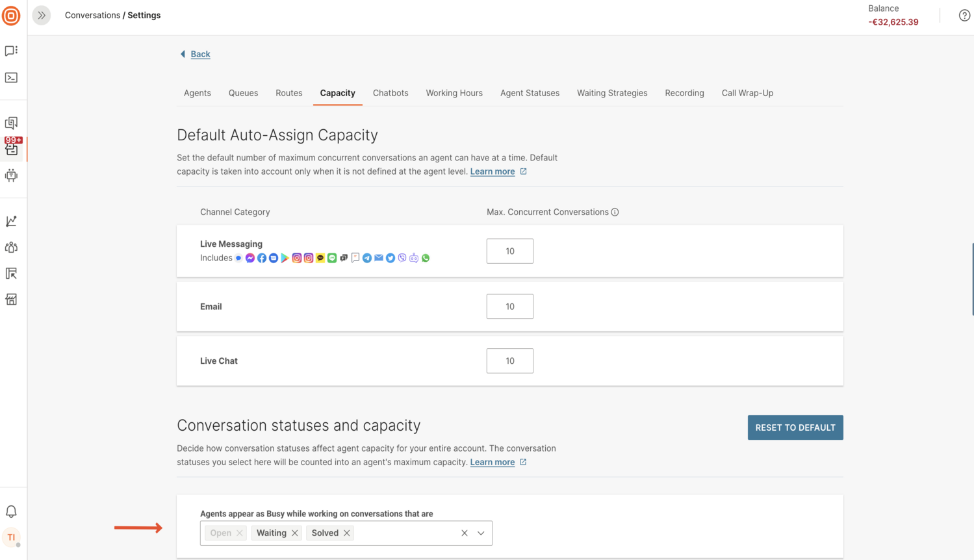
Task: Click the WhatsApp icon in Live Messaging
Action: (x=426, y=258)
